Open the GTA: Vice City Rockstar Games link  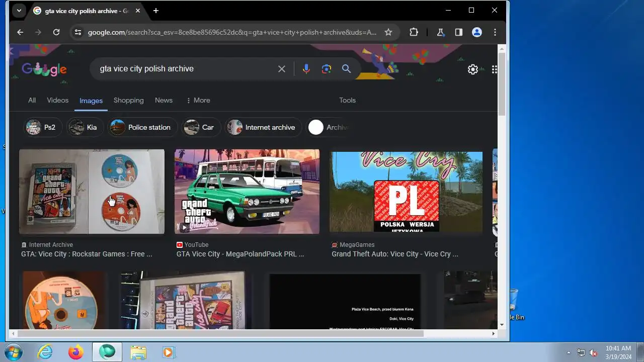87,254
